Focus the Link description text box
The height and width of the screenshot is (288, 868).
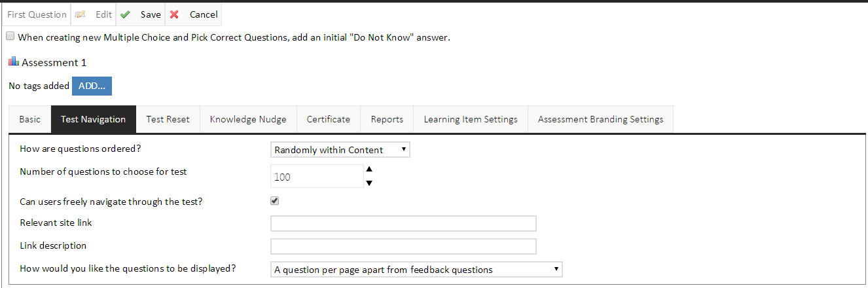pyautogui.click(x=403, y=247)
